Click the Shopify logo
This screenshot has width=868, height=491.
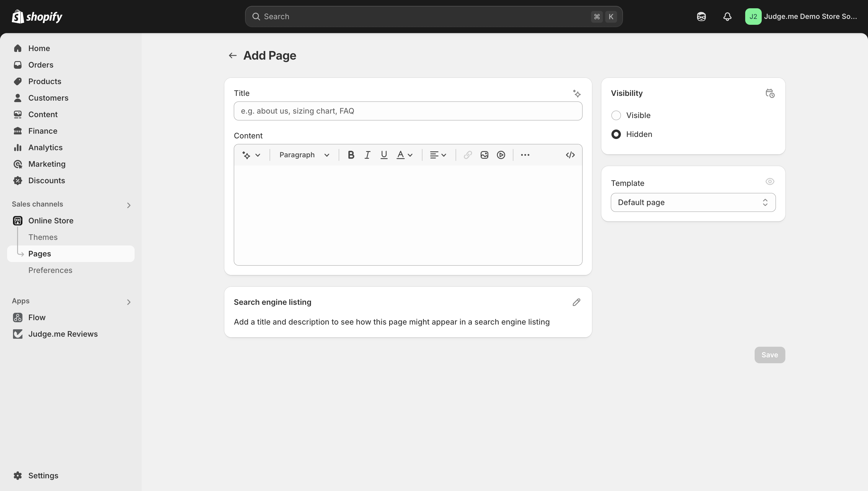[37, 17]
